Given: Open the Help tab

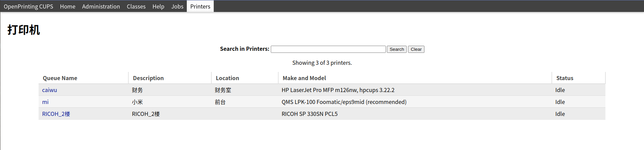Looking at the screenshot, I should click(158, 6).
